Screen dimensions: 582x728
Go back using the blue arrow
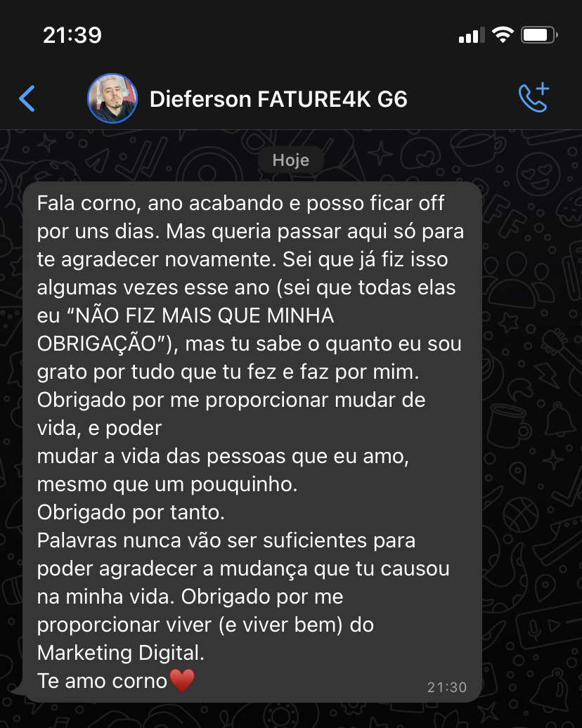[x=27, y=98]
